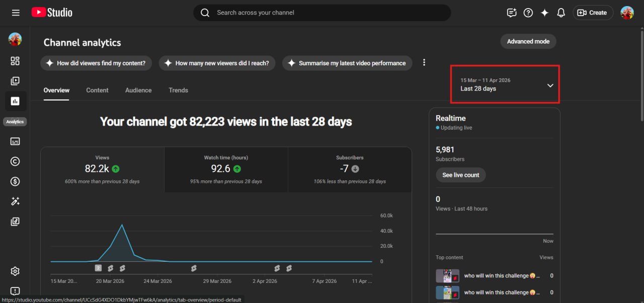Click the 'Realtime' panel heading
The width and height of the screenshot is (644, 303).
[451, 118]
